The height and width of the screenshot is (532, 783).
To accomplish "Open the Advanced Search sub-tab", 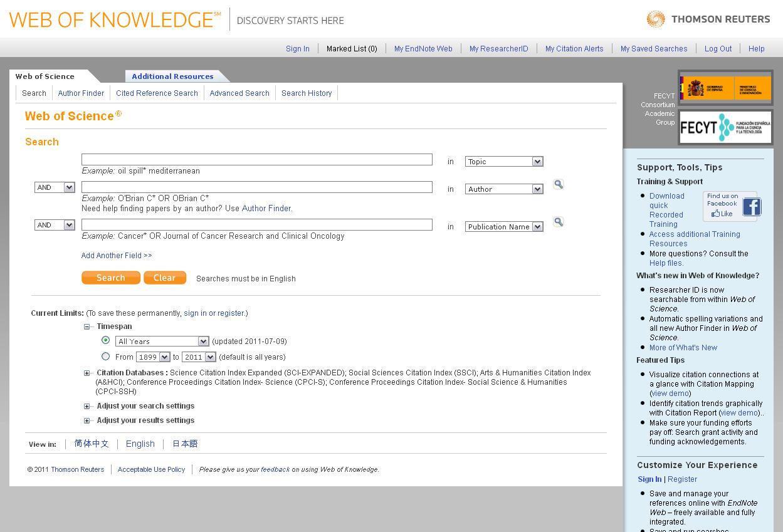I will click(239, 93).
